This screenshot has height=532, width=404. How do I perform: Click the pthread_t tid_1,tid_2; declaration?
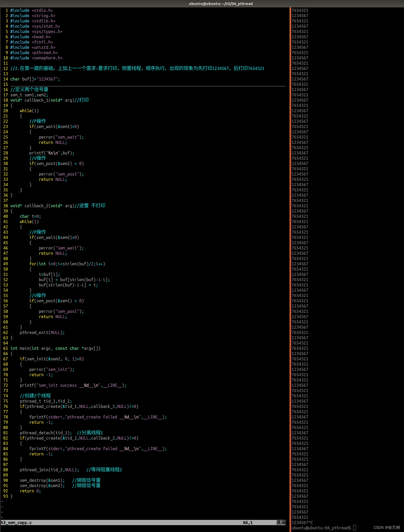(x=46, y=401)
